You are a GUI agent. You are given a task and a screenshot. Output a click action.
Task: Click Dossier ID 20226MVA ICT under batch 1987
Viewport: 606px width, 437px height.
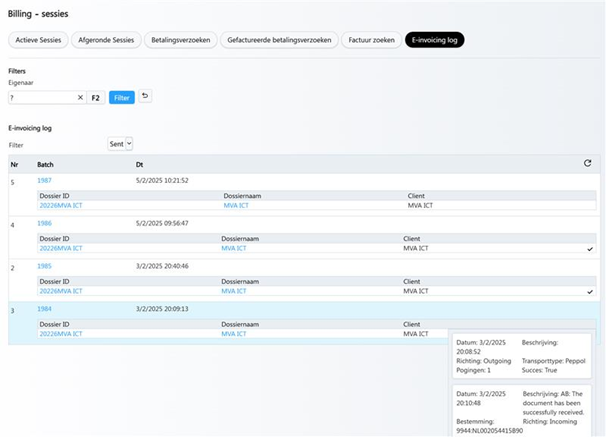[61, 205]
